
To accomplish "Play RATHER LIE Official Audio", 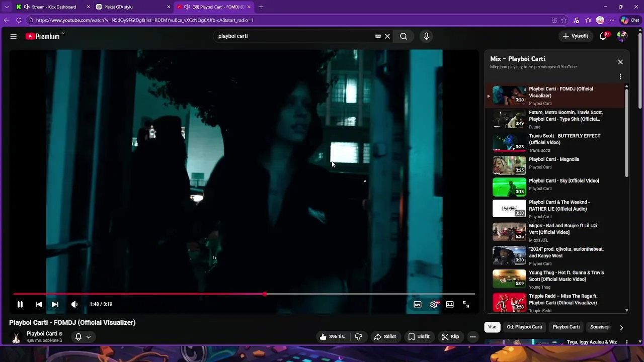I will [555, 209].
